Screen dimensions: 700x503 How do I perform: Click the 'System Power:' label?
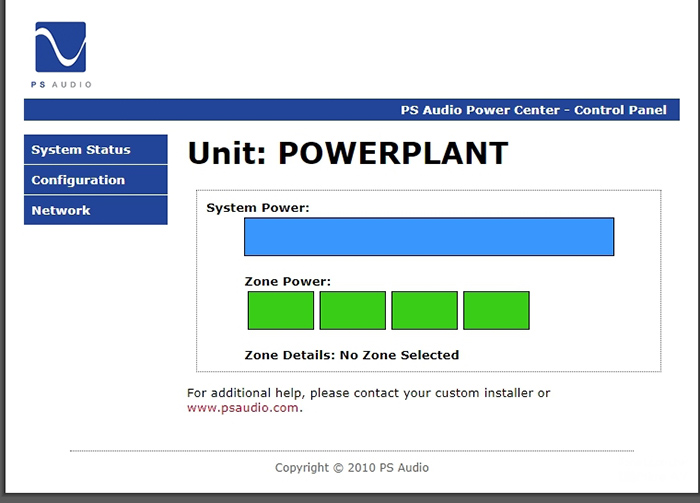click(x=258, y=208)
